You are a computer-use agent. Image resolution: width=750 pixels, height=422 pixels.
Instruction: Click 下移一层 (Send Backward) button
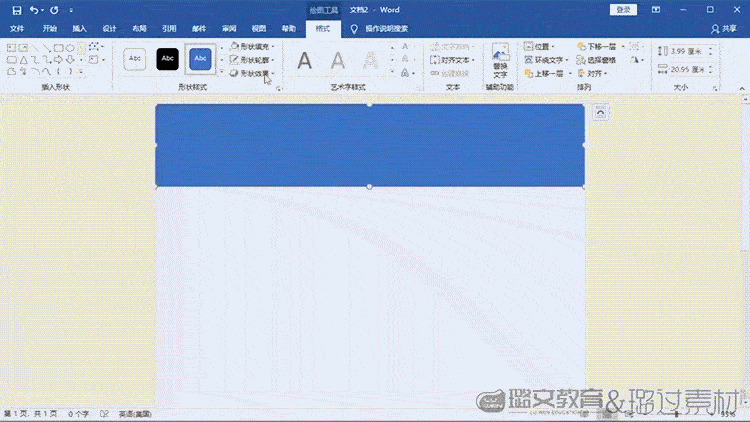coord(597,46)
